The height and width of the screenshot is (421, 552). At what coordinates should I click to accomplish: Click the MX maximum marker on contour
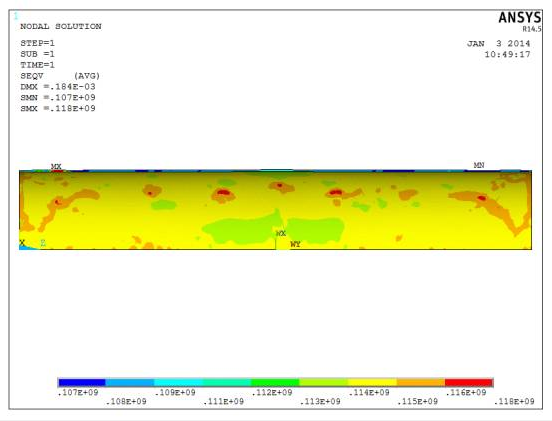(56, 166)
